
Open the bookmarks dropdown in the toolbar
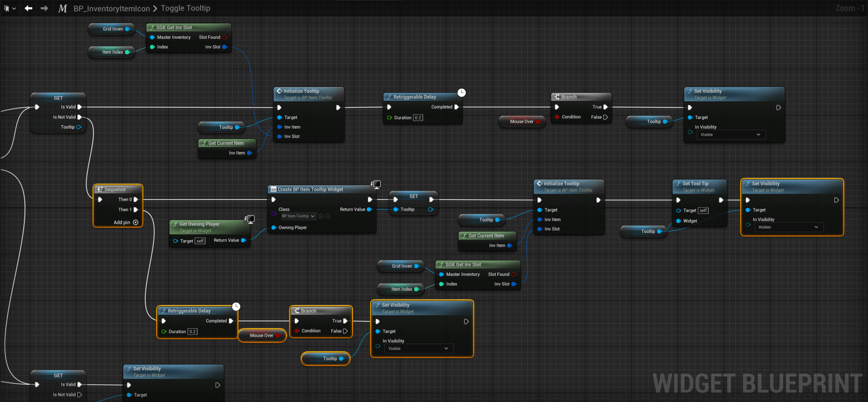(9, 9)
